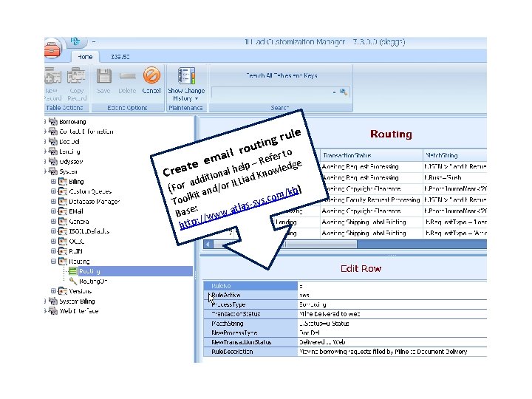Screen dimensions: 532x399
Task: Click the NewProcessType value field
Action: (392, 332)
